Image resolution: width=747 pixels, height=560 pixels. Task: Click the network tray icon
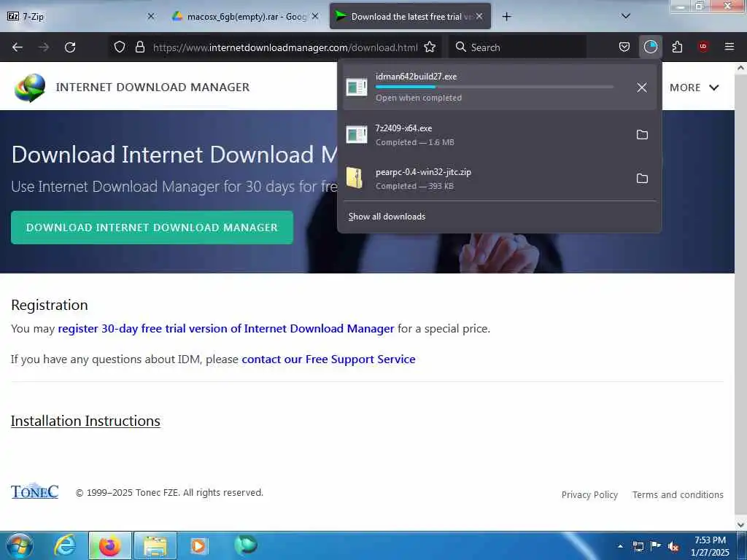tap(638, 546)
